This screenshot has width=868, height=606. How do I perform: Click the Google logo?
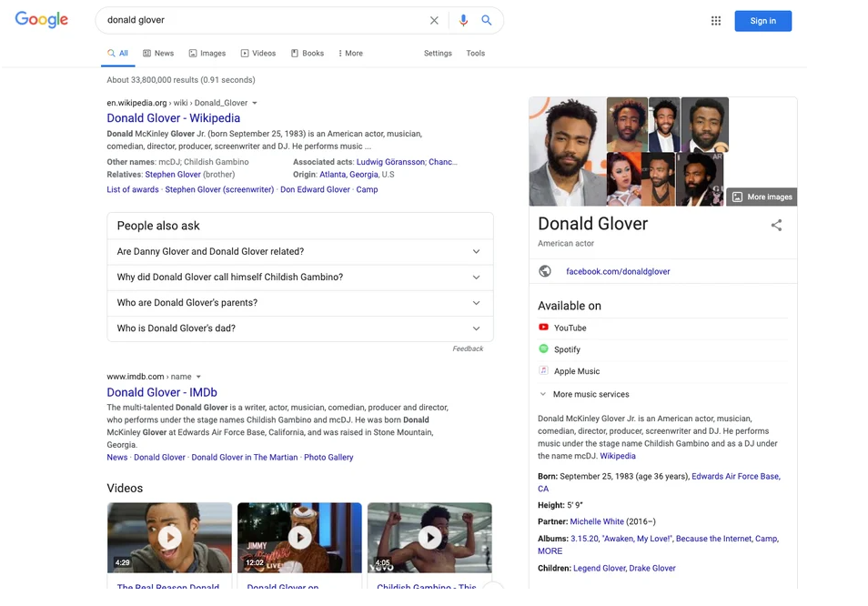tap(42, 20)
